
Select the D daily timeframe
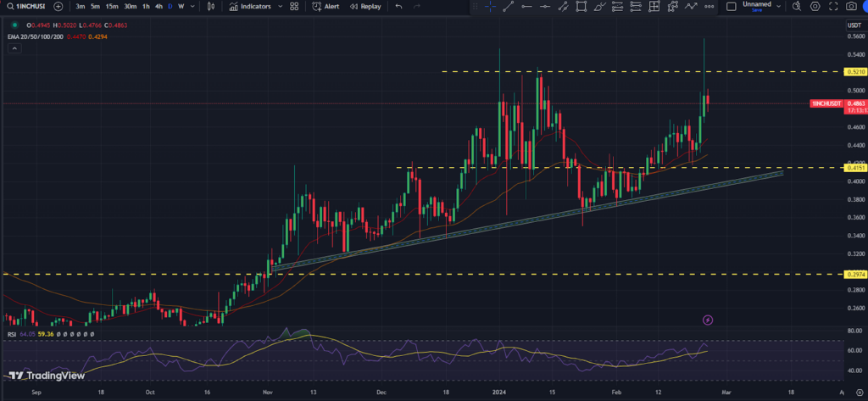pos(170,7)
